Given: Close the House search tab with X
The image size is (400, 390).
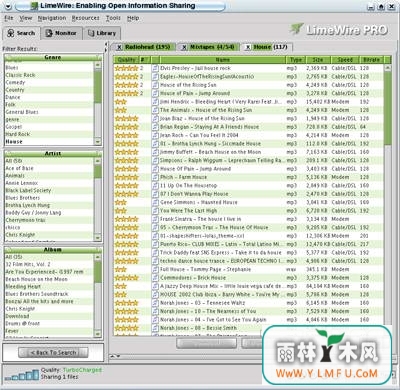Looking at the screenshot, I should tap(247, 47).
